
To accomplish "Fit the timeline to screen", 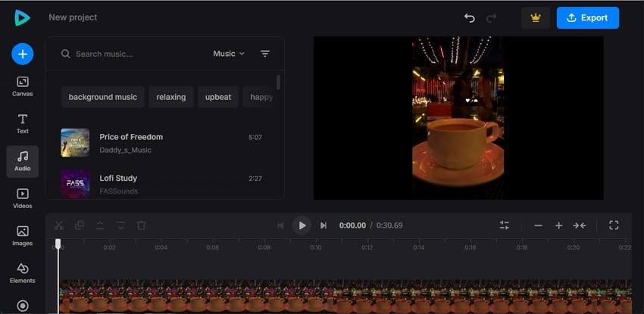I will click(580, 225).
